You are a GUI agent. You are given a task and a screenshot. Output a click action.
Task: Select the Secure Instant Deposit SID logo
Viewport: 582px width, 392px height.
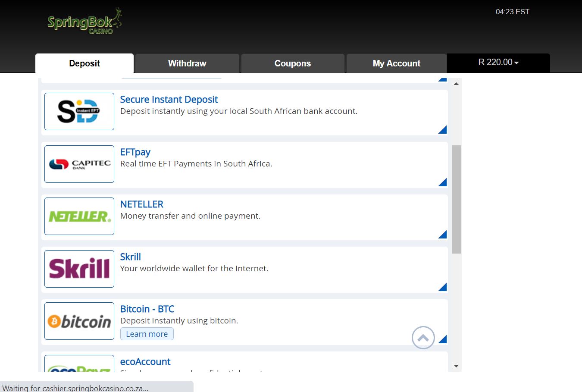point(79,111)
